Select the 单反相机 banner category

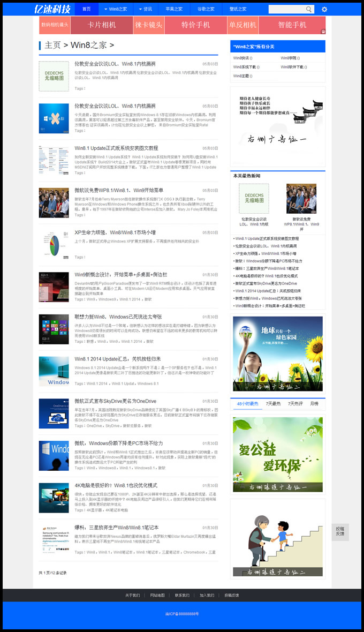tap(243, 25)
